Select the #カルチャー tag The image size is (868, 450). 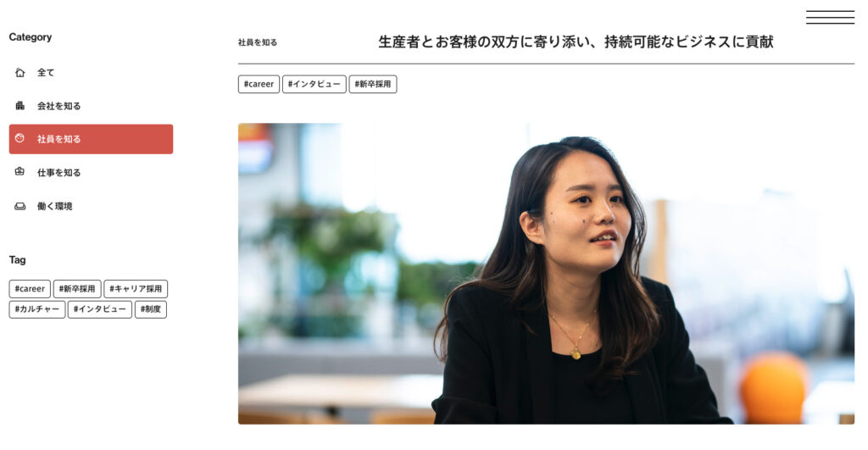37,308
